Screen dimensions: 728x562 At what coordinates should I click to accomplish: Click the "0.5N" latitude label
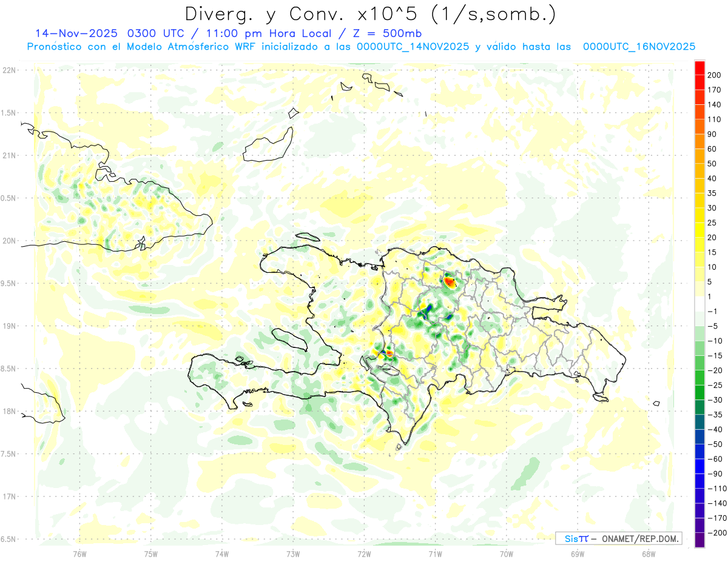tap(8, 198)
